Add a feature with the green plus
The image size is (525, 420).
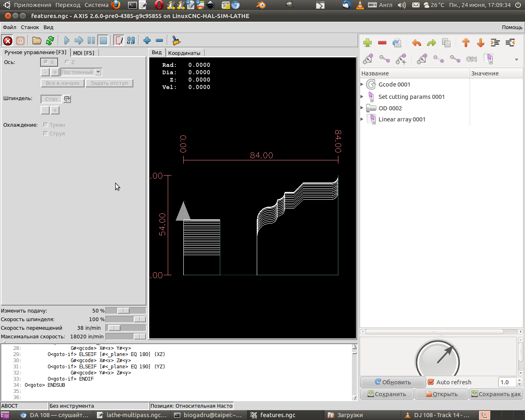367,43
